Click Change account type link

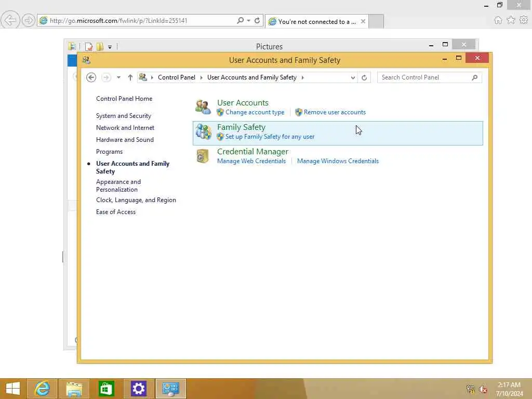coord(255,112)
